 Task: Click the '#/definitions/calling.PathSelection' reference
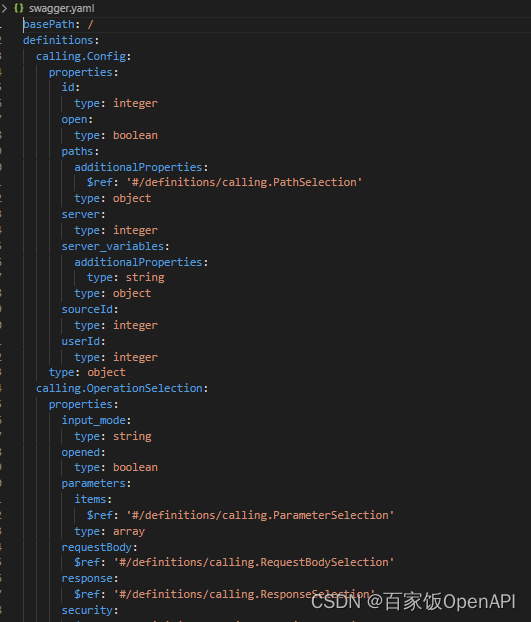244,182
